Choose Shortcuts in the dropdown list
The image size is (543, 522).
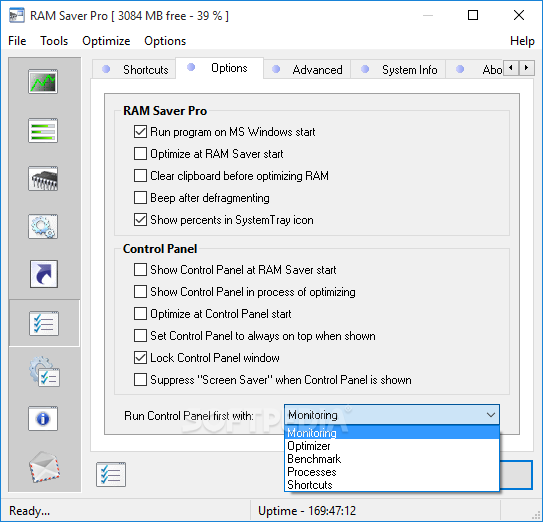tap(392, 485)
